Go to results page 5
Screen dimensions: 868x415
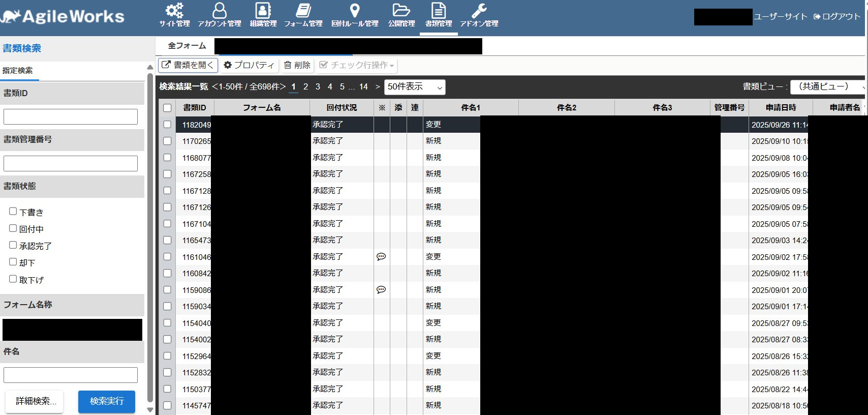(x=342, y=87)
